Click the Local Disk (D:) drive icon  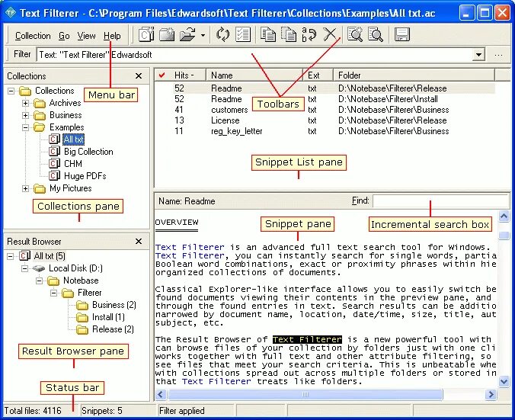(39, 268)
